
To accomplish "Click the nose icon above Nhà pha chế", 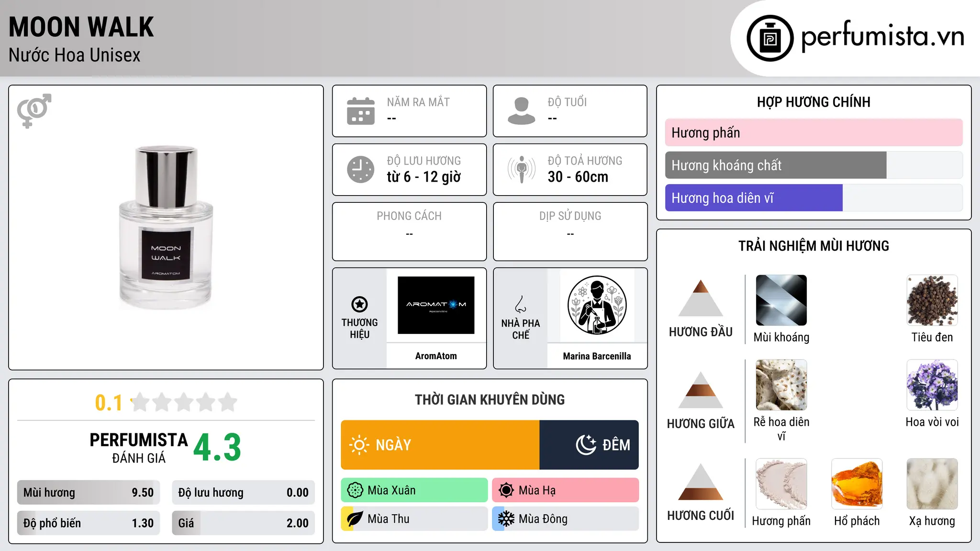I will point(521,304).
